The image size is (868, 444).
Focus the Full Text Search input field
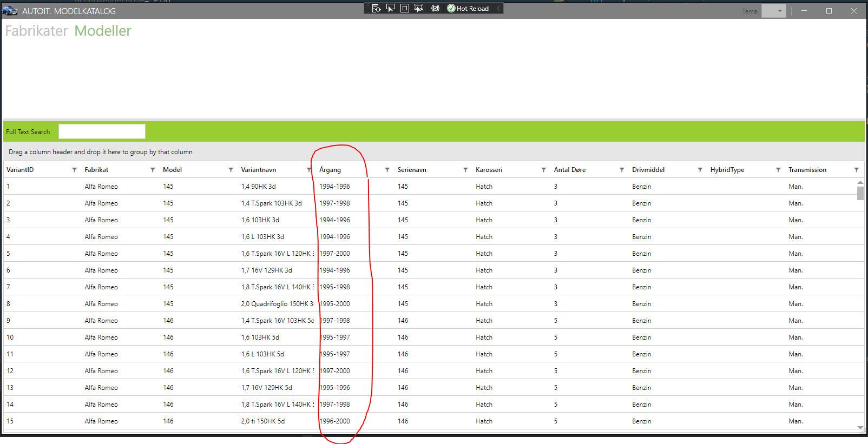102,131
